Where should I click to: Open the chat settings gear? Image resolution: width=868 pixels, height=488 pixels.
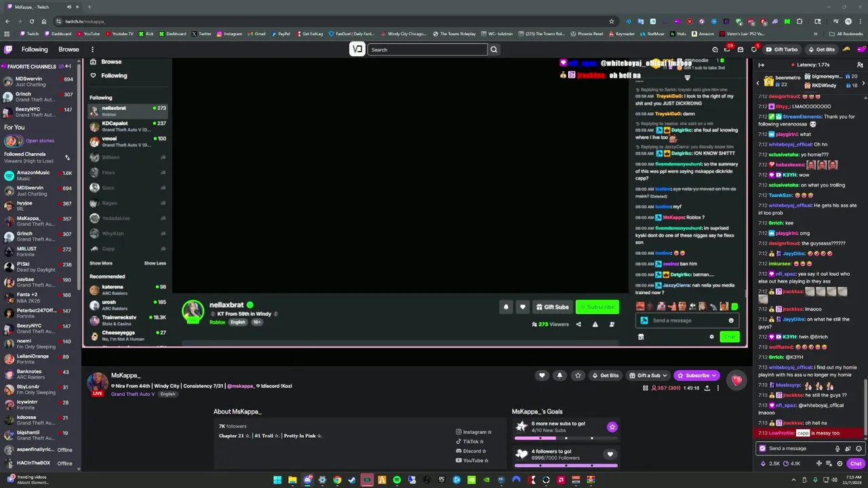pos(840,464)
